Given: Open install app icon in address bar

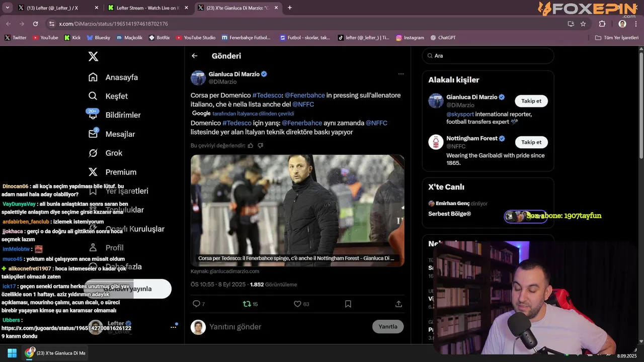Looking at the screenshot, I should [571, 24].
